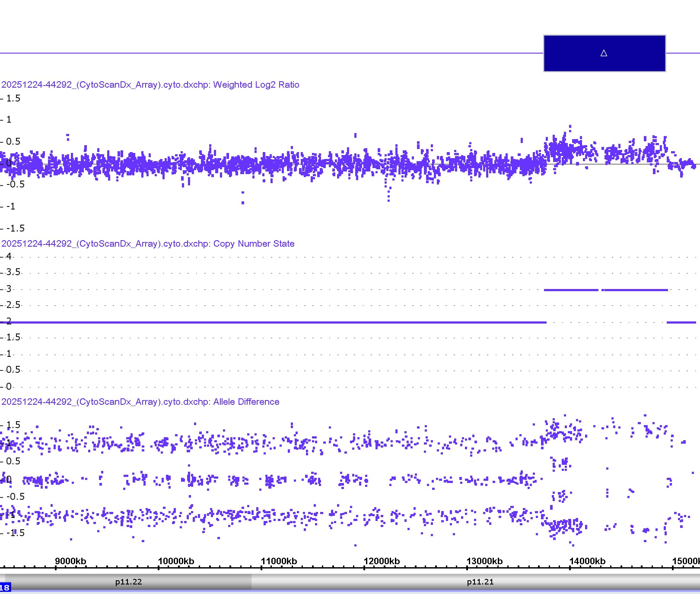Click the 14000kb coordinate label
The image size is (700, 594).
coord(587,561)
